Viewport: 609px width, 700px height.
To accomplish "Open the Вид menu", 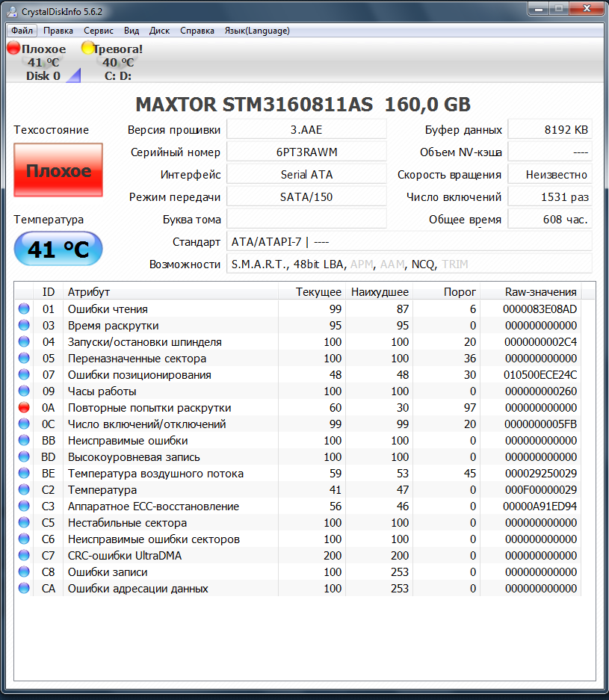I will (x=132, y=31).
